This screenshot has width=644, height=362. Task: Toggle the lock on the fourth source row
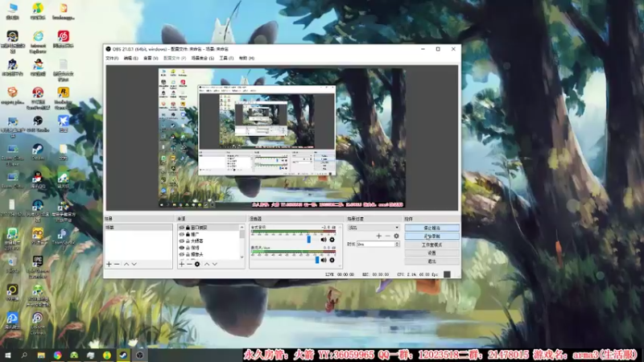188,248
